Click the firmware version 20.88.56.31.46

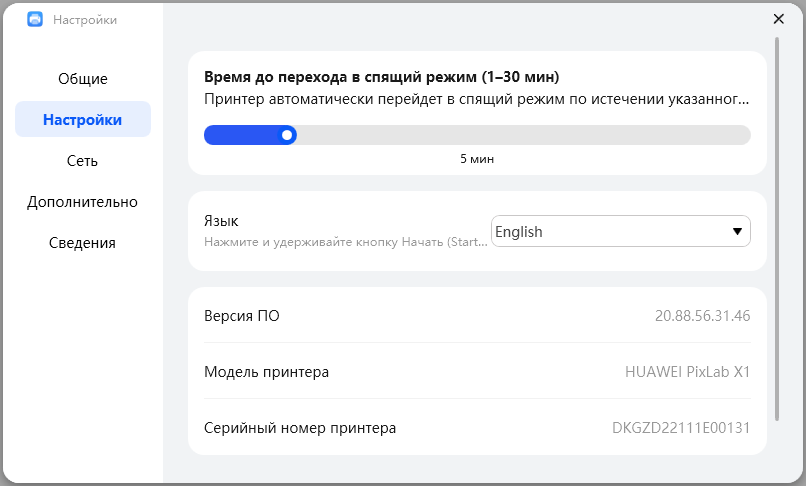point(702,316)
